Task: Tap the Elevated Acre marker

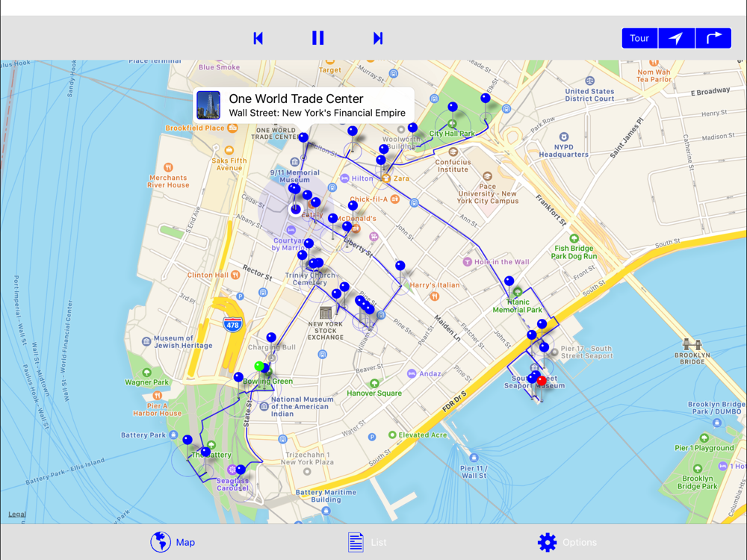Action: pos(392,435)
